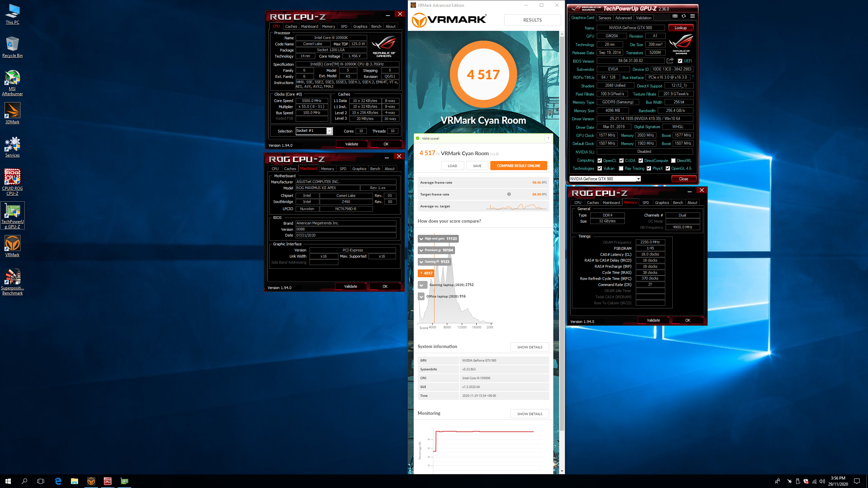Launch CPUID ROG CPU-Z desktop shortcut
868x488 pixels.
tap(13, 182)
